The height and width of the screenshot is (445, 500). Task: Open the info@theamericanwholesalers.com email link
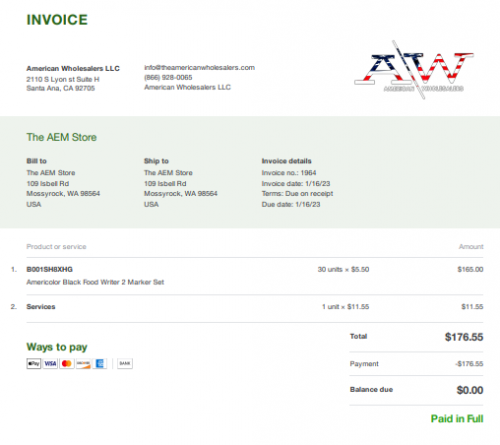[199, 67]
